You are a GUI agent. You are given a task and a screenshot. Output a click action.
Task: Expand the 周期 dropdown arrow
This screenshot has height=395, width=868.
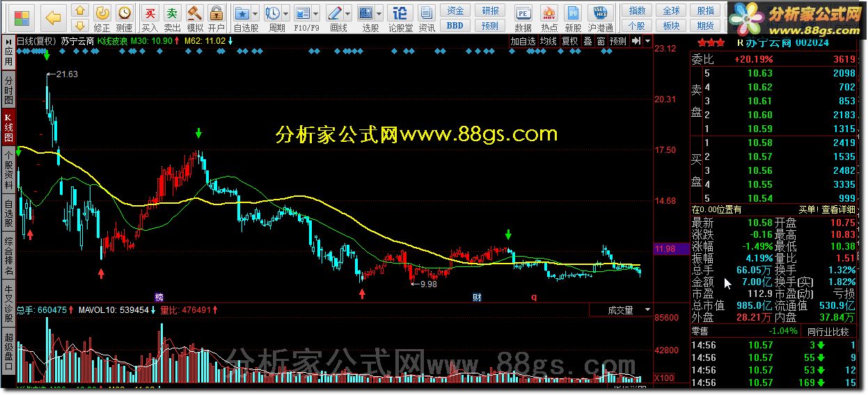(286, 13)
